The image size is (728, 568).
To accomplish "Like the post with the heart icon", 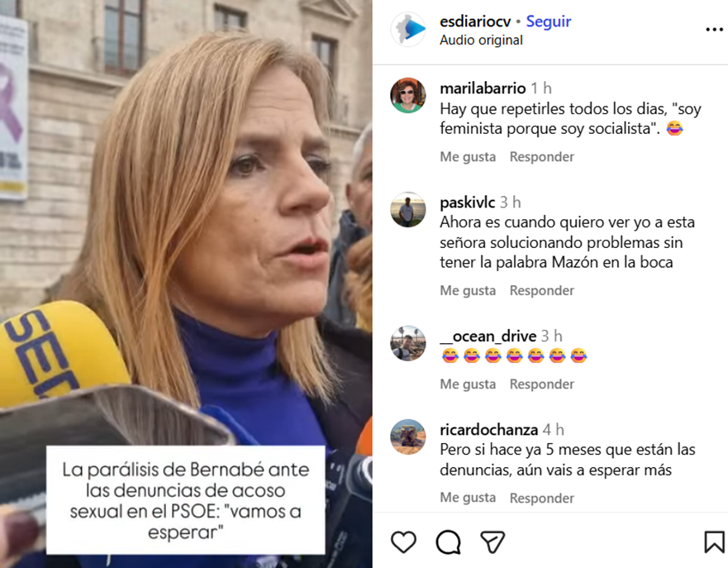I will click(x=403, y=542).
